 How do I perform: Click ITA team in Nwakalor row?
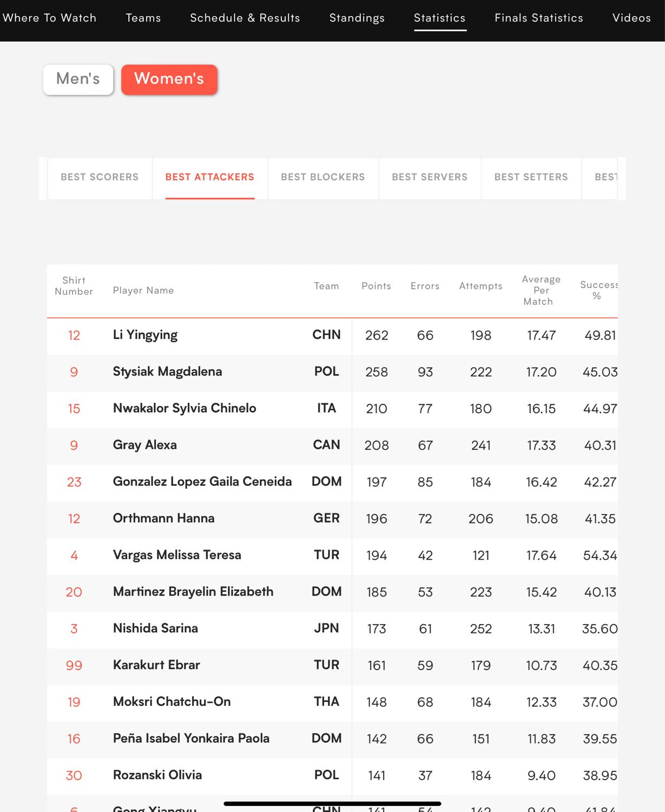point(327,408)
